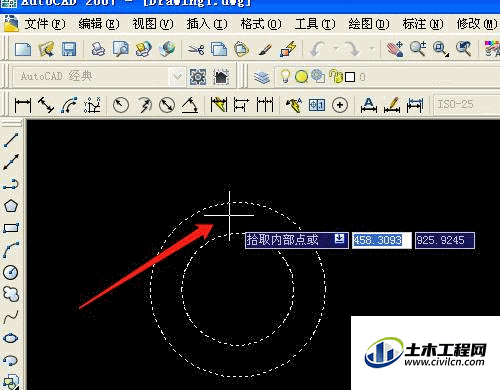Open the 插入(I) menu
Screen dimensions: 500x390
point(207,24)
